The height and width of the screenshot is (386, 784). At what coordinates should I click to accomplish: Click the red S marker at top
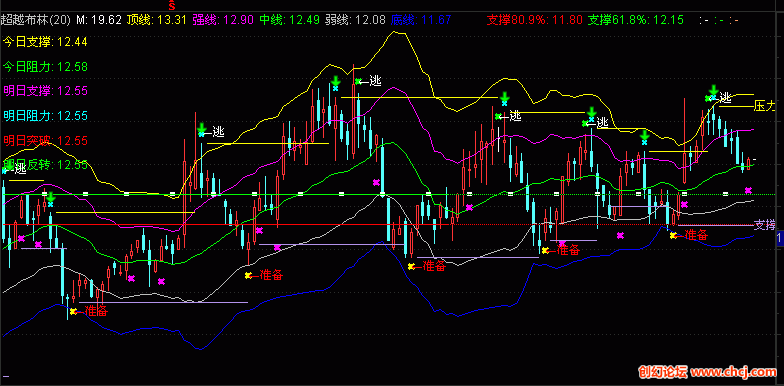(x=172, y=6)
